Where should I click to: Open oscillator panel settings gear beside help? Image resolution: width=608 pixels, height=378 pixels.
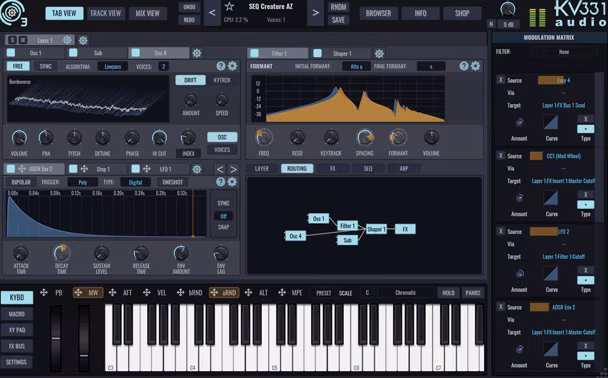232,66
